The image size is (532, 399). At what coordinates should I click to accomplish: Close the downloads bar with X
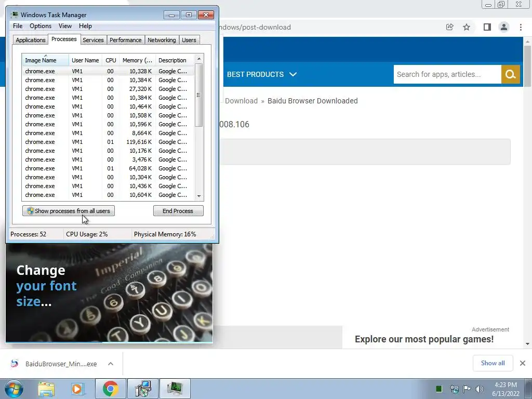(523, 363)
